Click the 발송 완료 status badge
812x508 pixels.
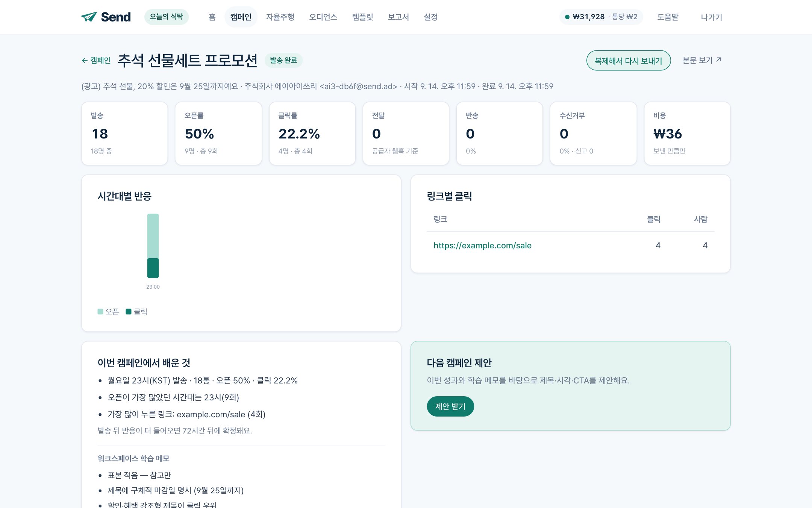click(283, 60)
